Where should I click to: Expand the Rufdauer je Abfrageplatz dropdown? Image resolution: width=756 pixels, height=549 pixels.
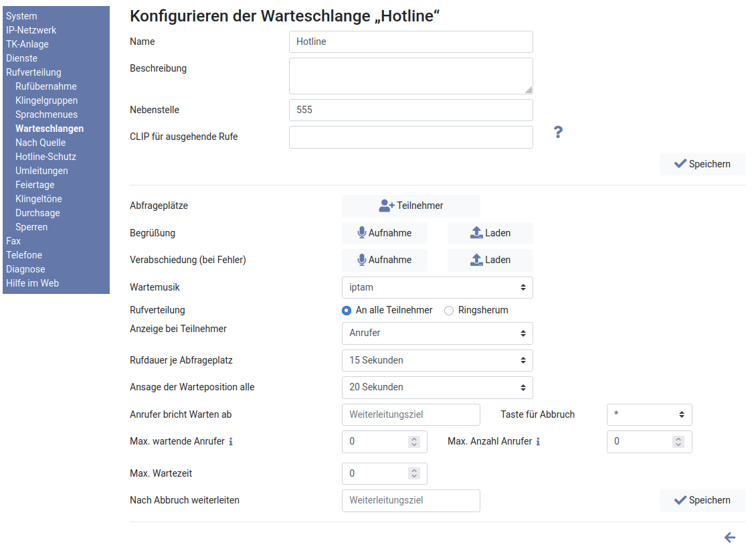coord(437,360)
